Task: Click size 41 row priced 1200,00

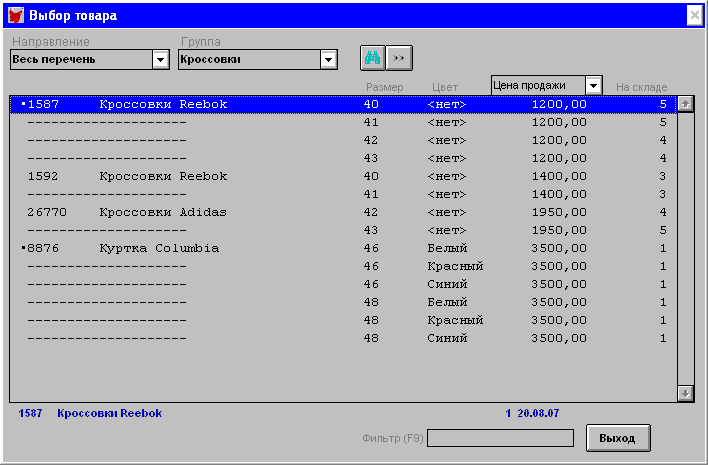Action: click(343, 122)
